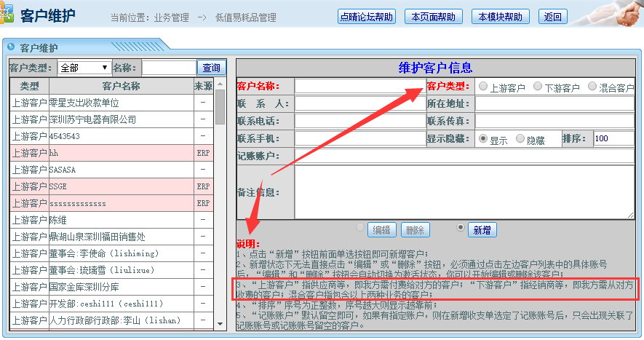Set visibility to 隐藏

pyautogui.click(x=520, y=139)
